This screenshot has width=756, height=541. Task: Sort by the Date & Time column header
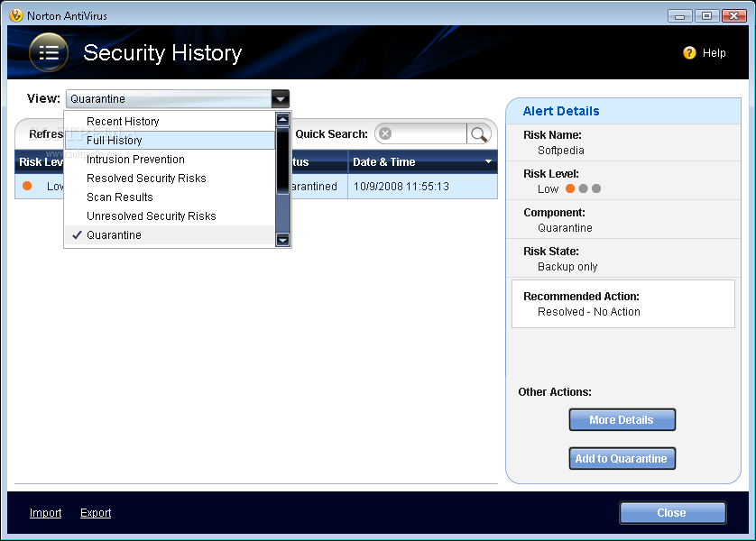[x=422, y=162]
